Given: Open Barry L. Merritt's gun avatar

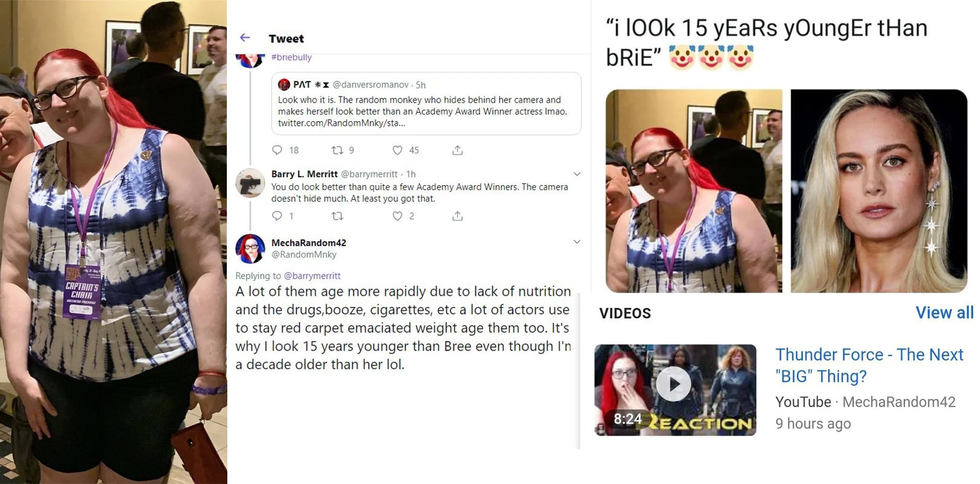Looking at the screenshot, I should coord(250,183).
